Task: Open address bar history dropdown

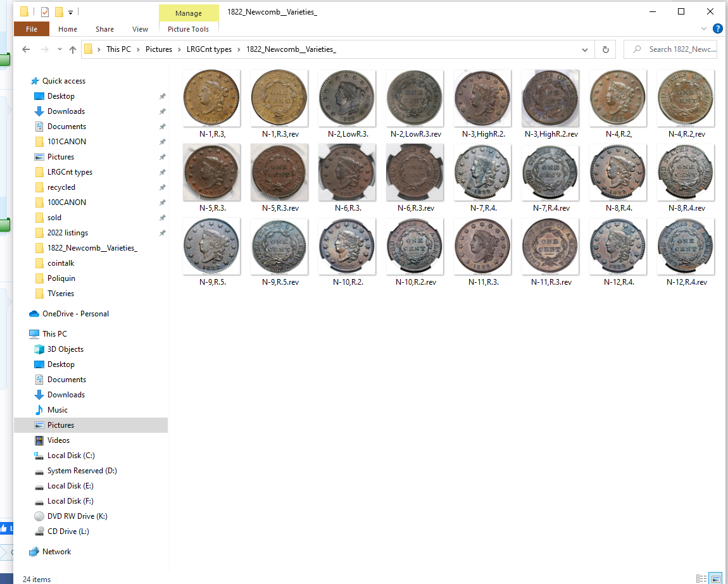Action: point(585,49)
